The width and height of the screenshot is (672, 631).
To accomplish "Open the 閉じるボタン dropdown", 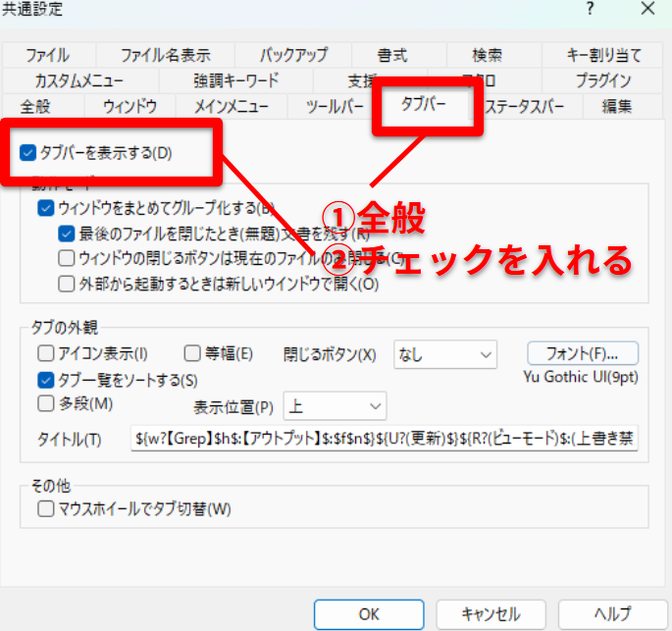I will click(x=444, y=354).
